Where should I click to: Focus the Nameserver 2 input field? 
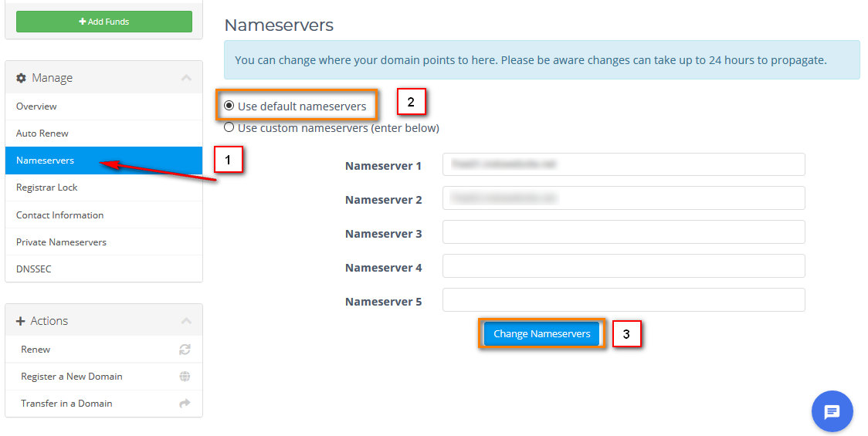click(x=624, y=198)
